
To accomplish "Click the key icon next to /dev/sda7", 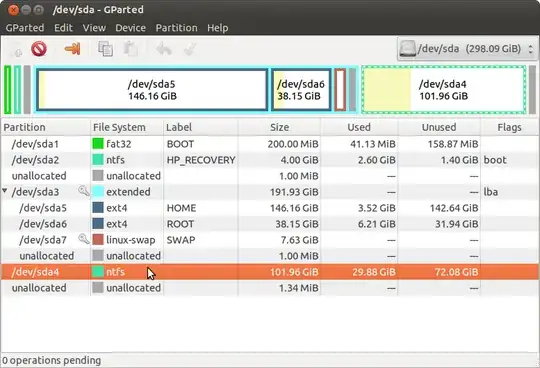I will coord(83,238).
